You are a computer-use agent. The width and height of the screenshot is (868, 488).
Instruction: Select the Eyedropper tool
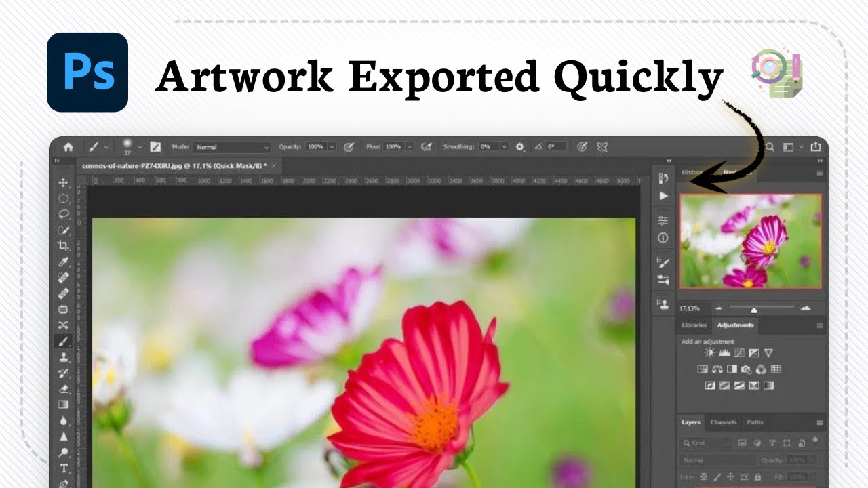pos(64,262)
